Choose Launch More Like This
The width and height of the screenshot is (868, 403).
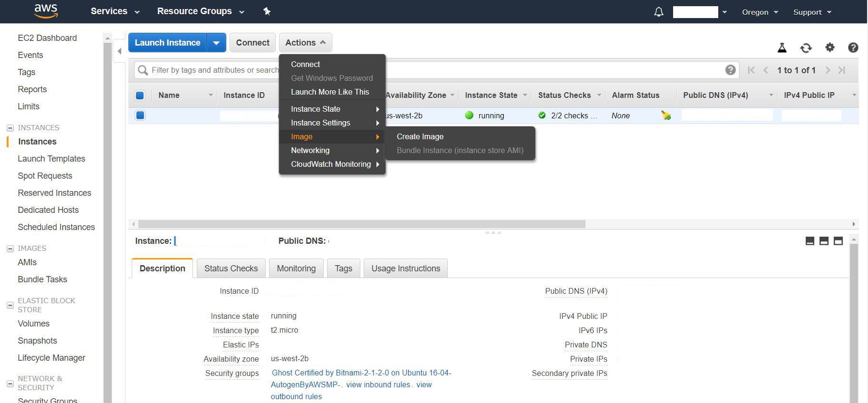coord(332,92)
